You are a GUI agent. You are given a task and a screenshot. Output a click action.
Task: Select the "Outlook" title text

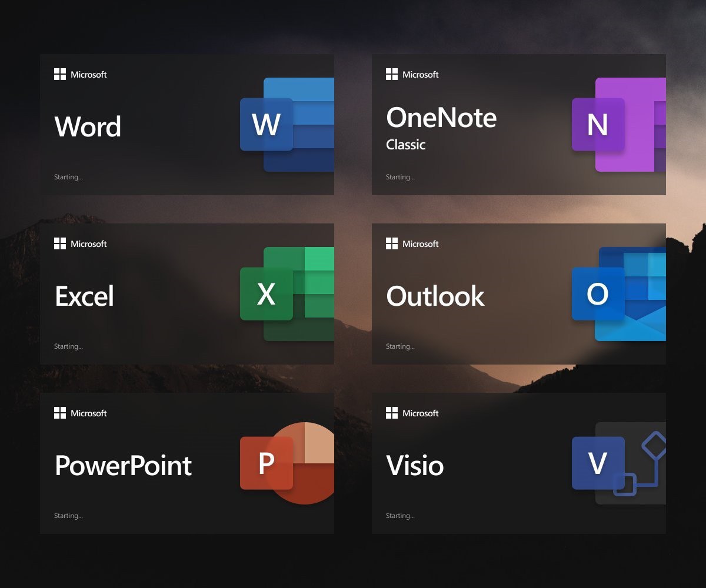tap(435, 296)
